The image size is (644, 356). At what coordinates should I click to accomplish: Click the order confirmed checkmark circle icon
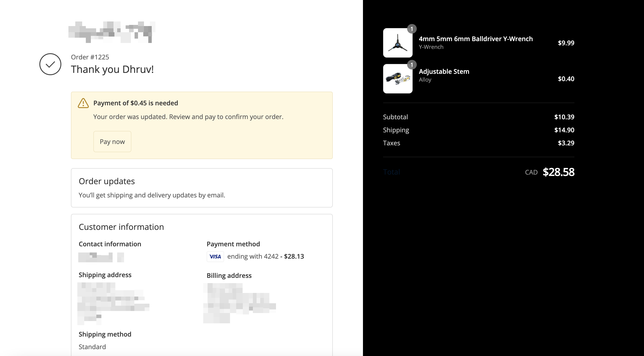point(50,64)
